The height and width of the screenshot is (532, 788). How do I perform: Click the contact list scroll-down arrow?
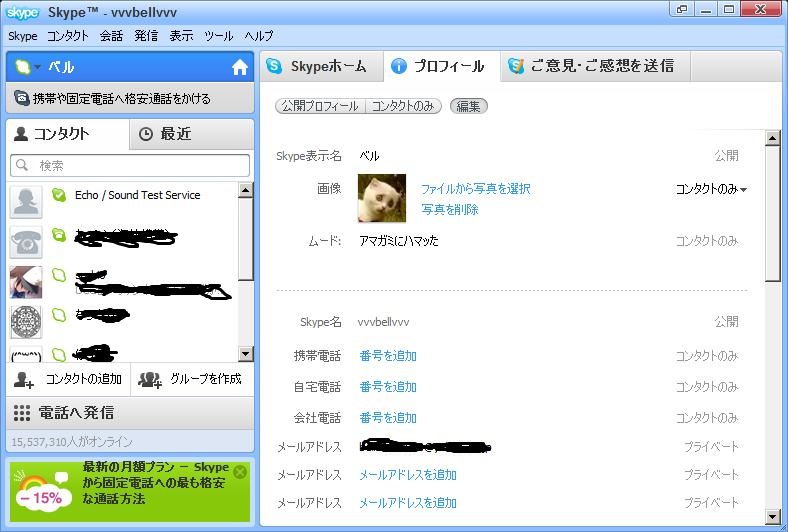click(x=245, y=354)
